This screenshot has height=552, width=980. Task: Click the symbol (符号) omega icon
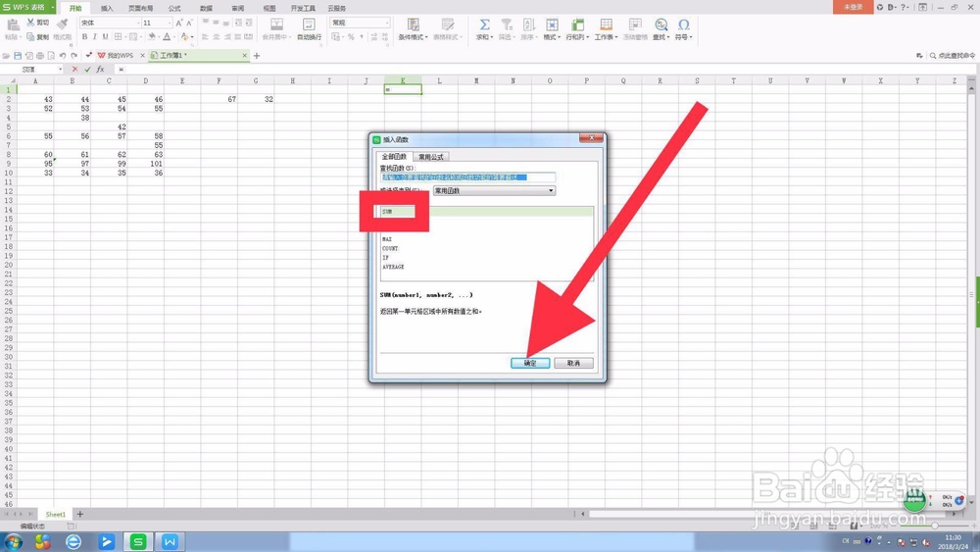tap(684, 25)
